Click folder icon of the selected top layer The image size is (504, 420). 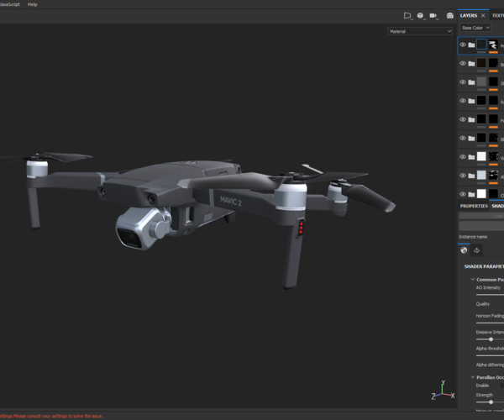(471, 45)
